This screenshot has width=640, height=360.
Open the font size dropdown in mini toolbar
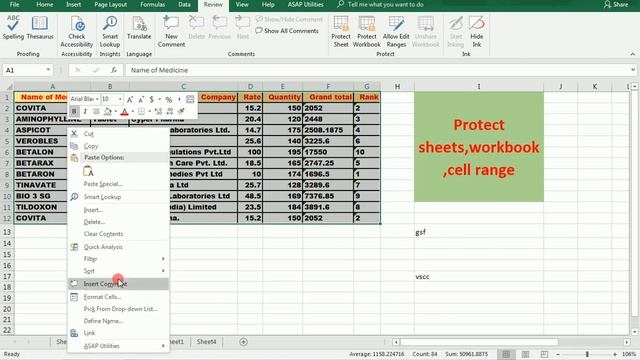coord(120,99)
